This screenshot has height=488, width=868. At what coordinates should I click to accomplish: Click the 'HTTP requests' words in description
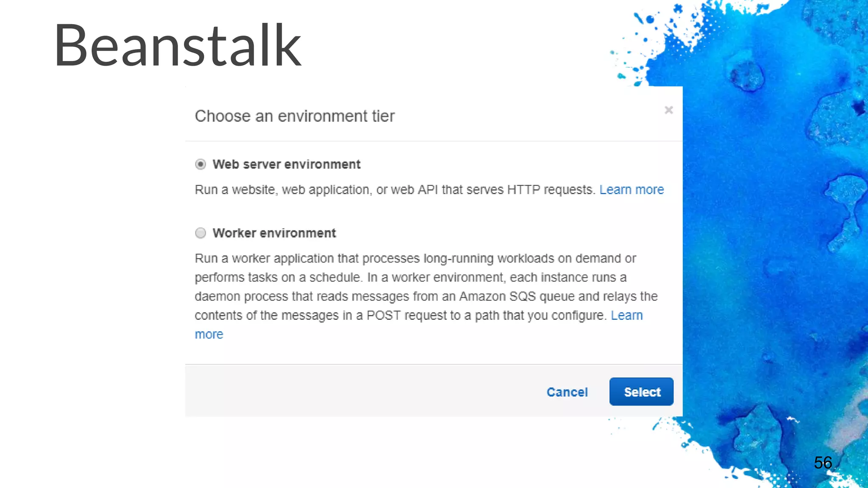(x=551, y=190)
